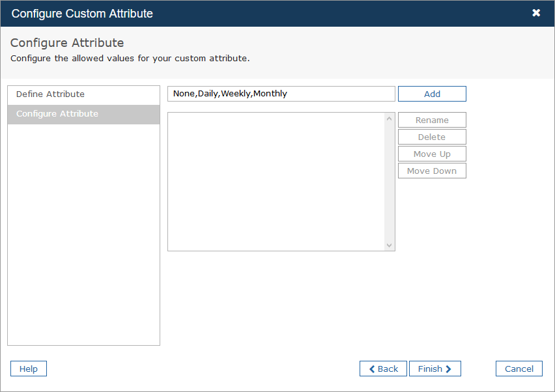Click the Delete button
Image resolution: width=555 pixels, height=392 pixels.
432,137
